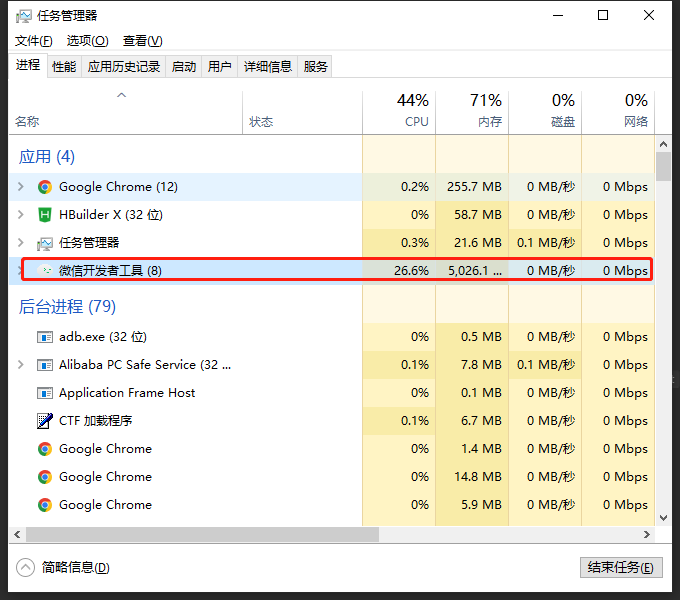
Task: Select the 进程 tab
Action: coord(28,65)
